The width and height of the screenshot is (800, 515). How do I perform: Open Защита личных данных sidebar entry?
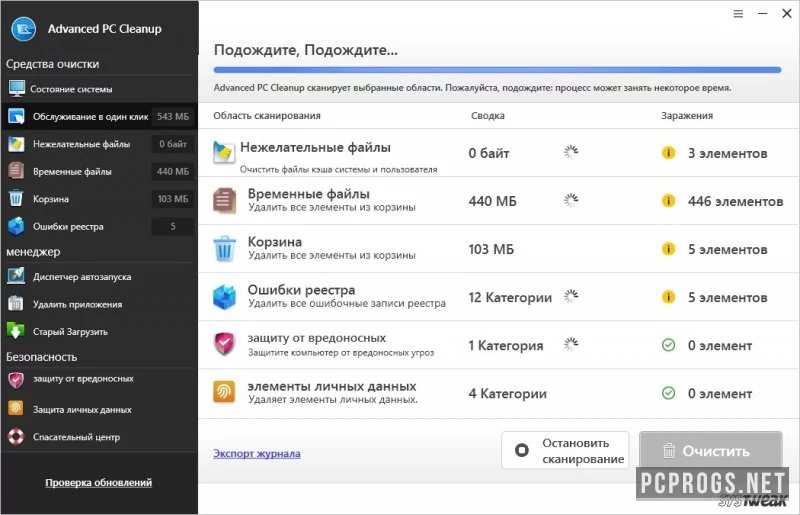(99, 409)
